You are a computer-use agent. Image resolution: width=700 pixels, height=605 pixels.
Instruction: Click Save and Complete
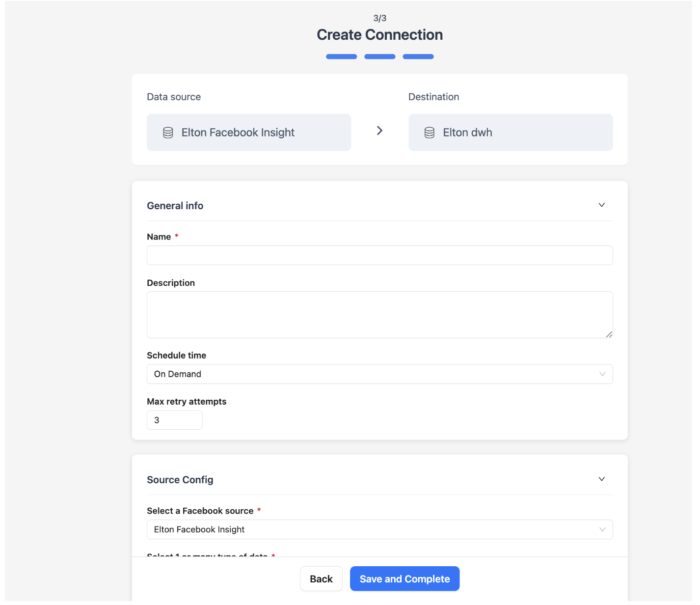pos(404,579)
